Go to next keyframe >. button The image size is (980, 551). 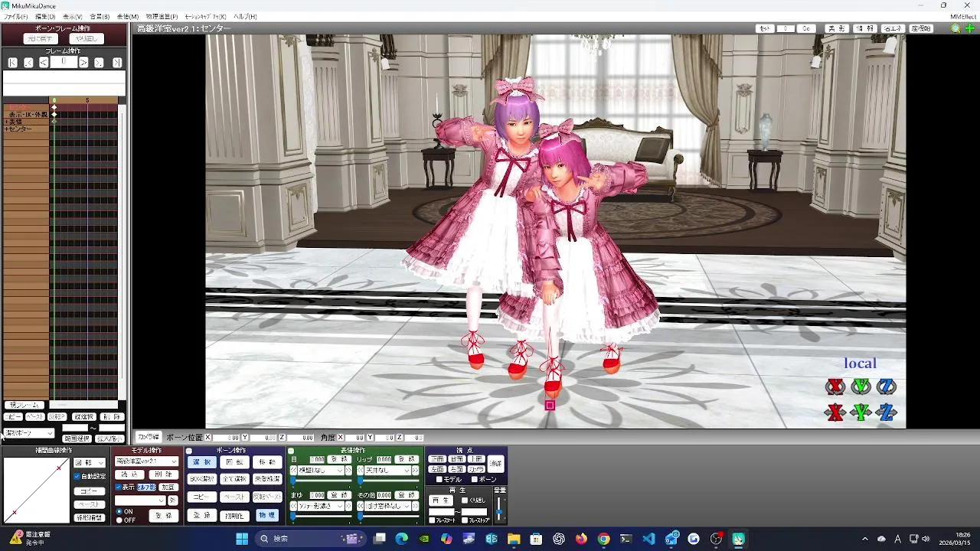click(x=99, y=63)
